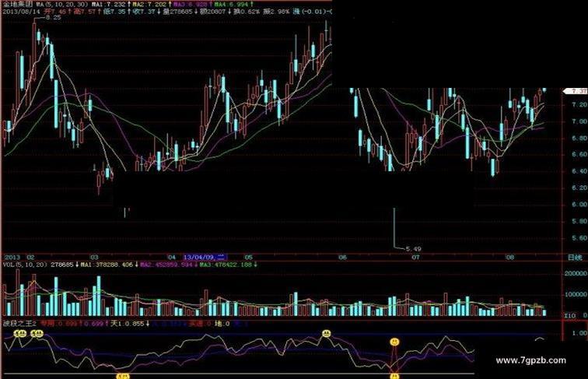The width and height of the screenshot is (588, 379).
Task: Click the bottom smiley icon under March trough
Action: pos(123,375)
